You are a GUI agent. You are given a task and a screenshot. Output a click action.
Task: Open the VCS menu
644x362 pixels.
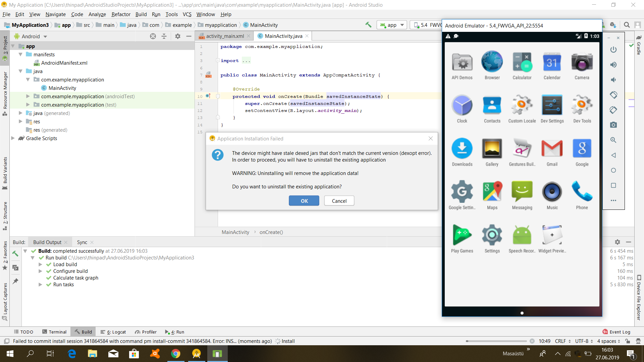[187, 14]
